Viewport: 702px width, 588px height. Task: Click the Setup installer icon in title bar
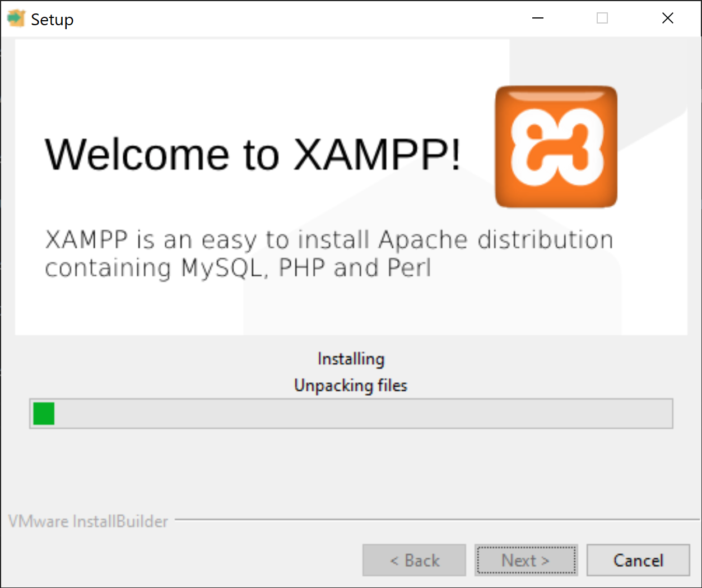[16, 18]
